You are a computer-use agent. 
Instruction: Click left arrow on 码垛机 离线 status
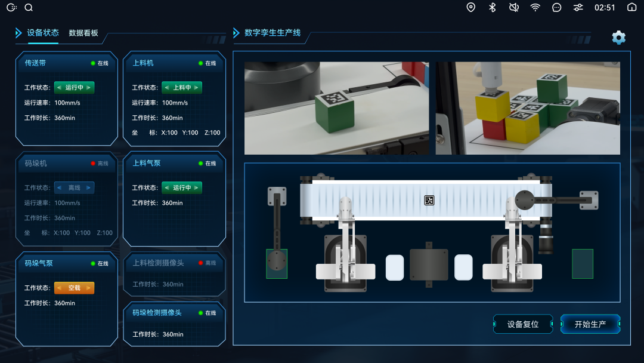pos(59,188)
